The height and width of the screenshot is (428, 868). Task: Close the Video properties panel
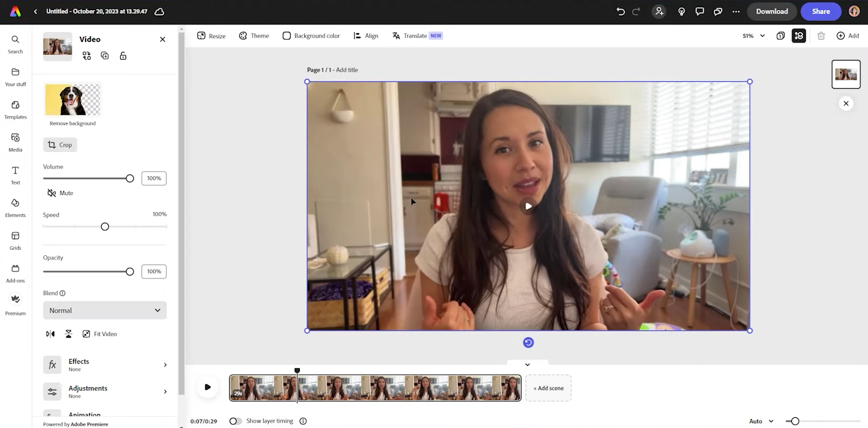pyautogui.click(x=163, y=39)
